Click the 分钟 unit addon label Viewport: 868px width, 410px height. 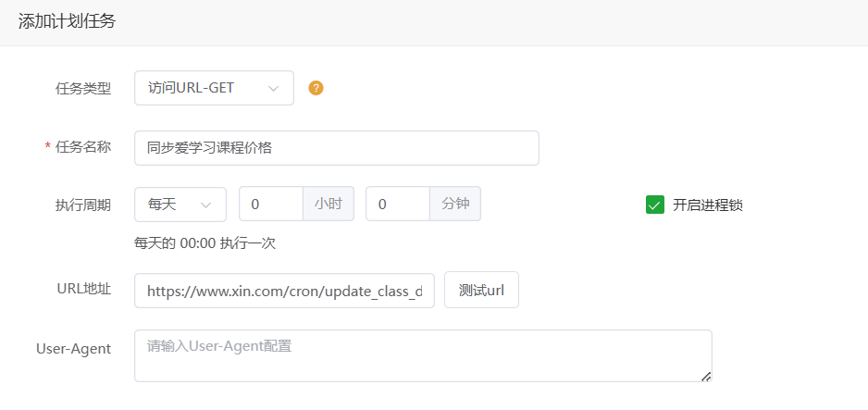tap(455, 205)
